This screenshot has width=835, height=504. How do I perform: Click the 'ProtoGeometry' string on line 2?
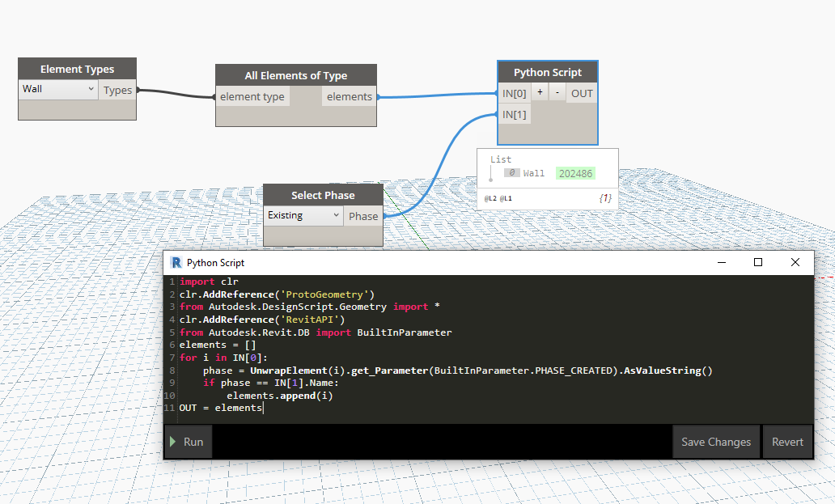point(324,294)
